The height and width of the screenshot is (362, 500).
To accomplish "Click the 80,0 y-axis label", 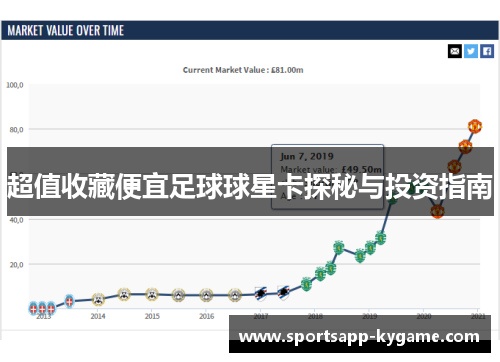I will click(x=16, y=129).
